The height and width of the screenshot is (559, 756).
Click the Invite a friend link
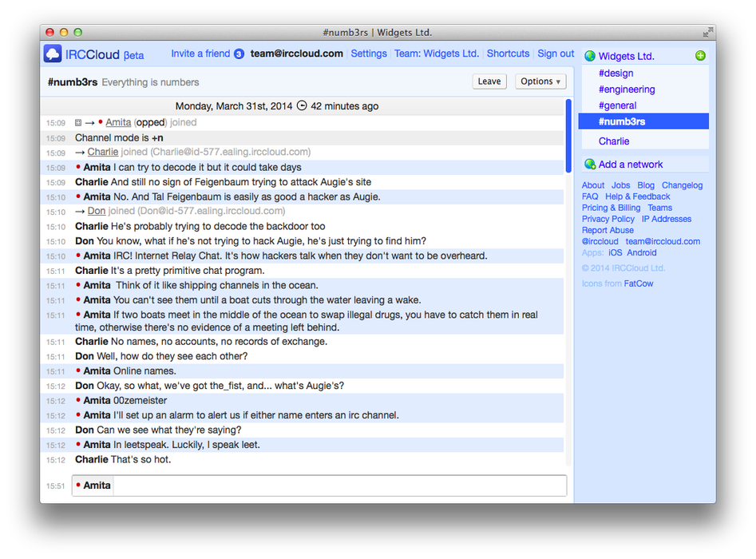(x=200, y=54)
